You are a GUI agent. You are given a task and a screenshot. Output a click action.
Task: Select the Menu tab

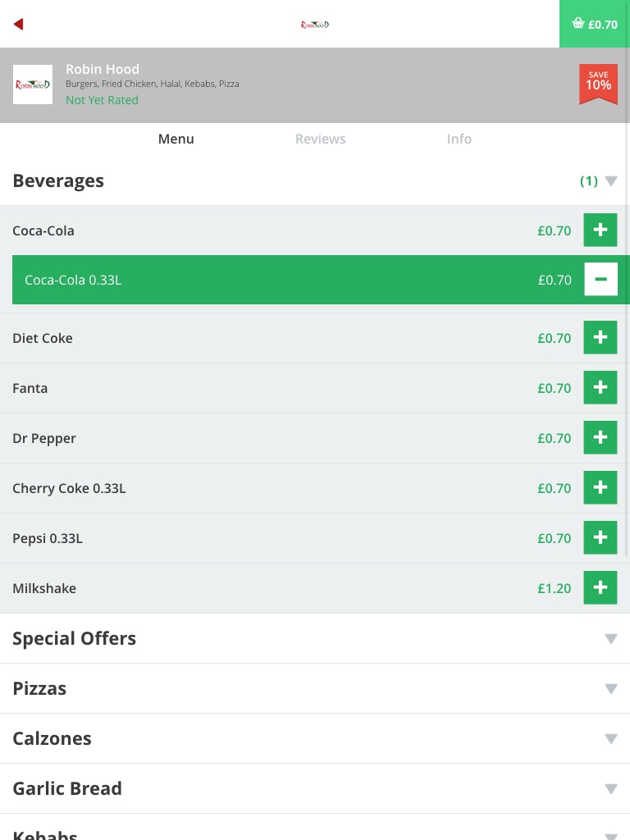[176, 139]
